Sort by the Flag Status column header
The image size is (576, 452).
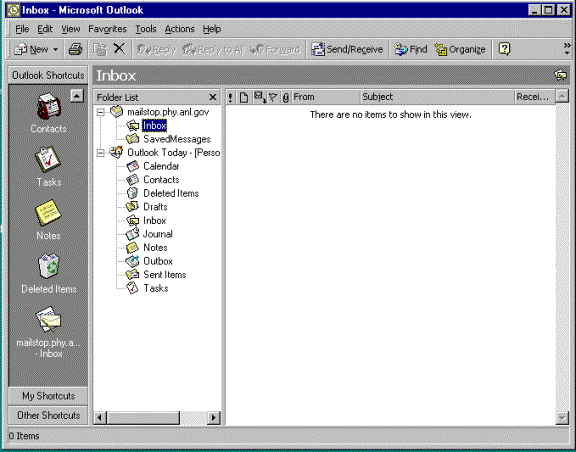273,97
